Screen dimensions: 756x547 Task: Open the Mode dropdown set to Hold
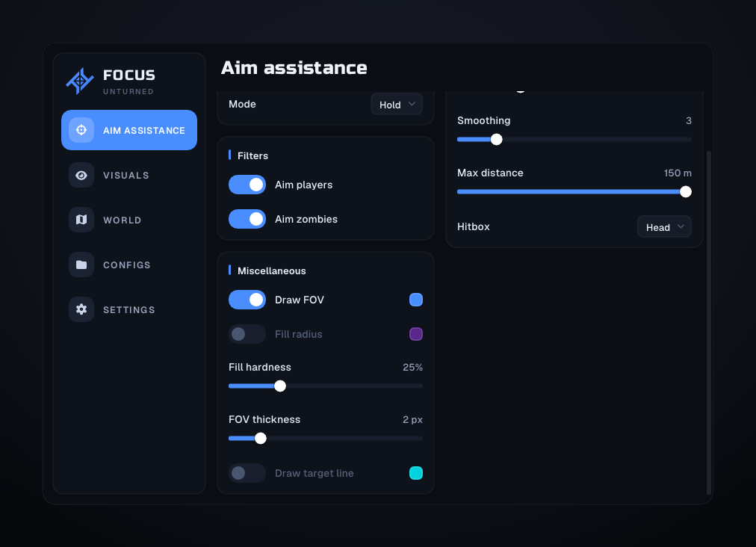click(x=397, y=104)
